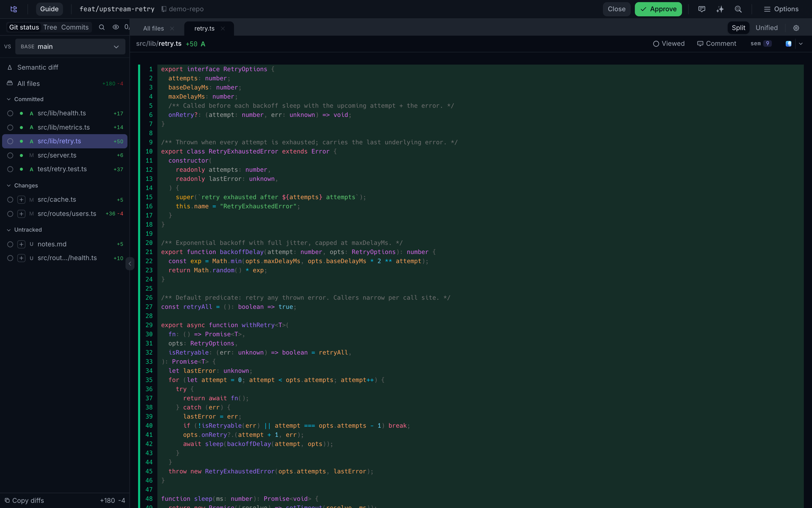Click the app logo icon in top-left
The width and height of the screenshot is (812, 508).
click(x=14, y=9)
